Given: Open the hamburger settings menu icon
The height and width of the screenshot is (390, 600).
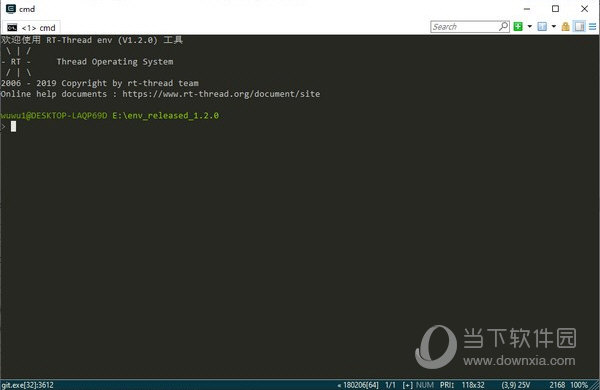Looking at the screenshot, I should (592, 26).
